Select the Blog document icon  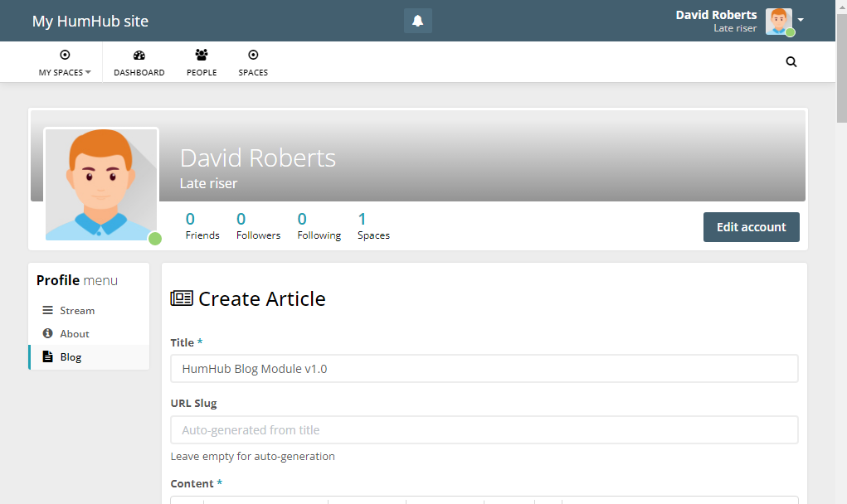(47, 356)
